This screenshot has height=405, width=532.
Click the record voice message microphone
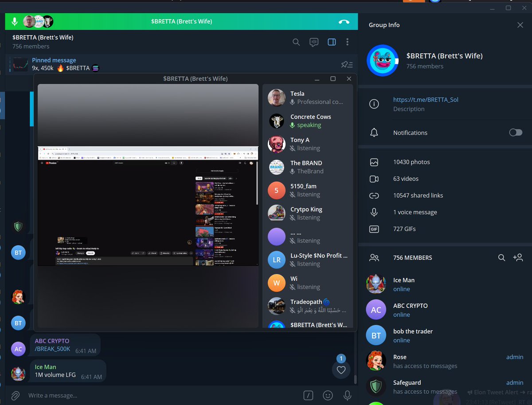click(347, 395)
